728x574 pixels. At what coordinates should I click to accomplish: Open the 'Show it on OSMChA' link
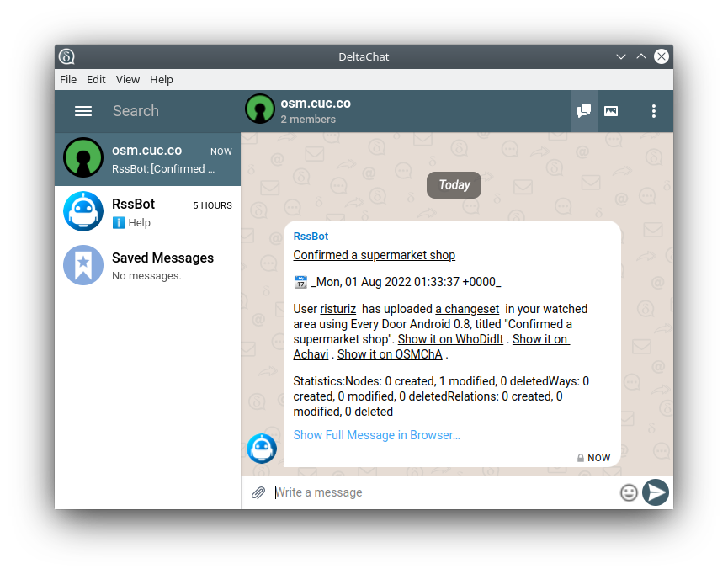pyautogui.click(x=390, y=354)
